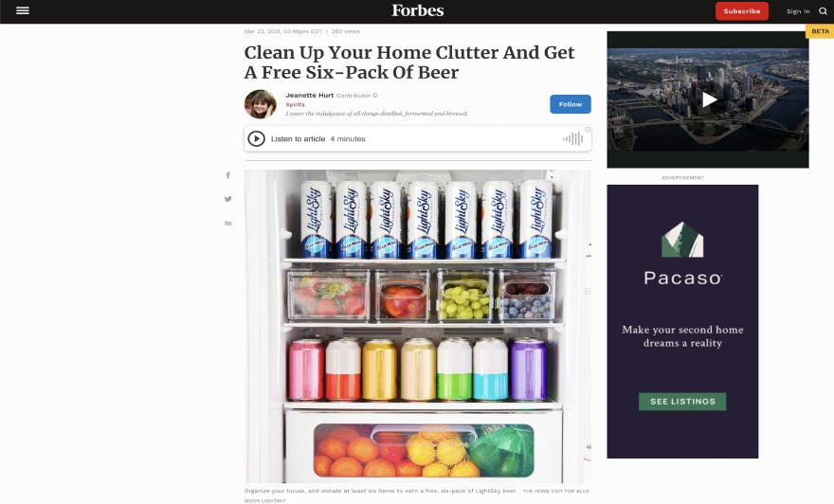Go to the Forbes home logo
Image resolution: width=834 pixels, height=504 pixels.
pyautogui.click(x=418, y=10)
